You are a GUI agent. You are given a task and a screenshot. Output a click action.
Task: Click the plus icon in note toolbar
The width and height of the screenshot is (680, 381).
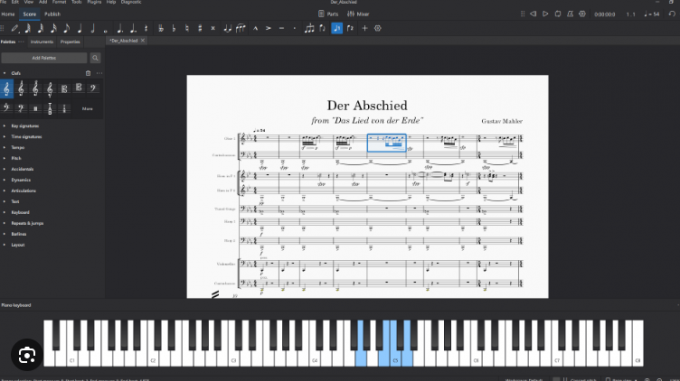click(365, 29)
